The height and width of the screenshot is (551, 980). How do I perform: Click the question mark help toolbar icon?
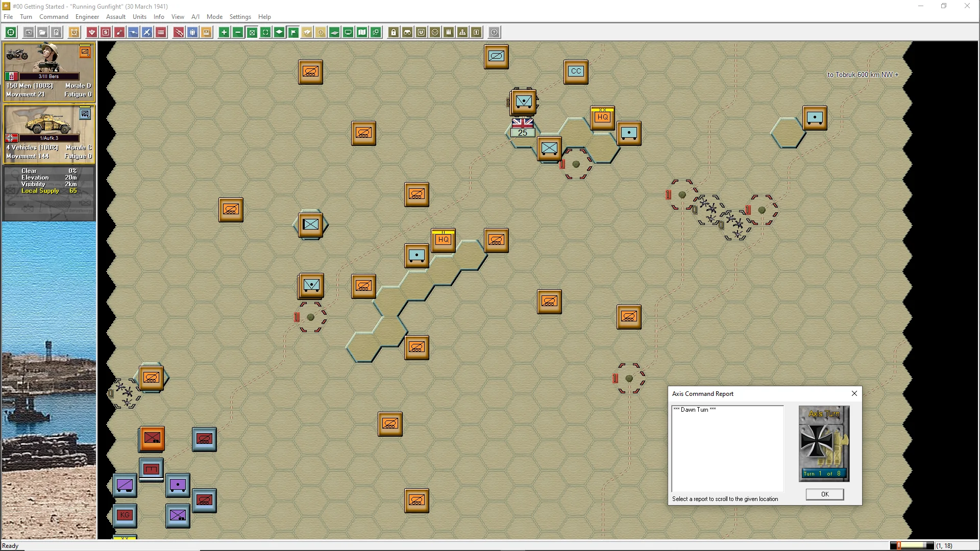coord(494,32)
